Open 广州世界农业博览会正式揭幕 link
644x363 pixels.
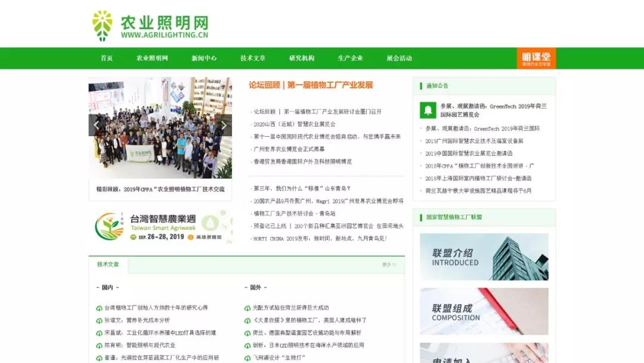point(289,149)
